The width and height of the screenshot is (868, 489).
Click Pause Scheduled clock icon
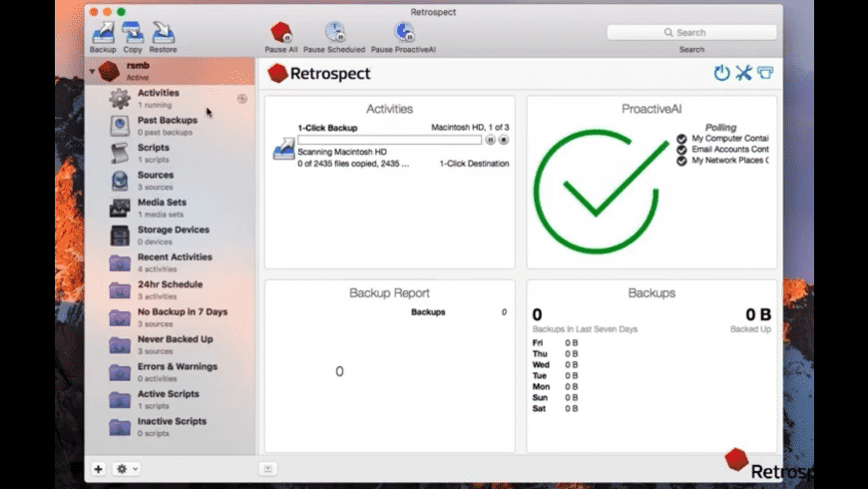click(334, 32)
